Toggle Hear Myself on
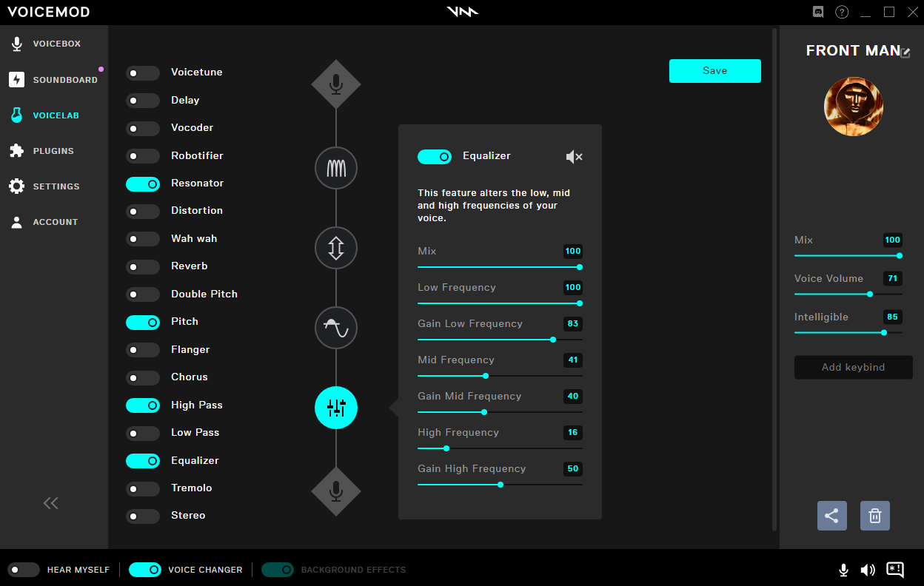Viewport: 924px width, 586px height. 24,570
